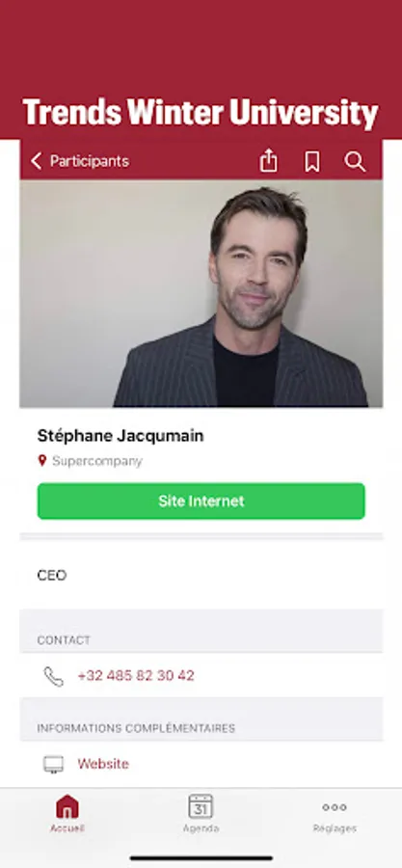Open search with magnifier icon
This screenshot has width=402, height=868.
pyautogui.click(x=355, y=162)
